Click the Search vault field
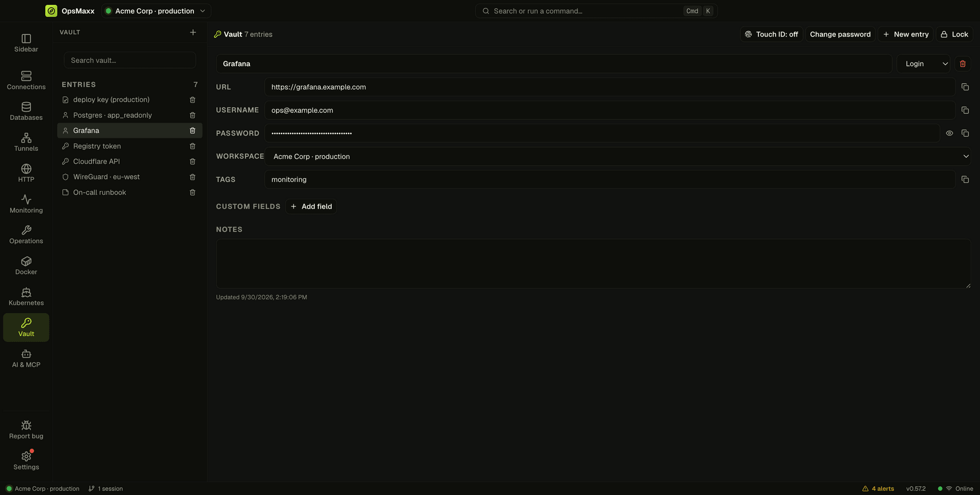Screen dimensions: 980x495 (x=130, y=60)
